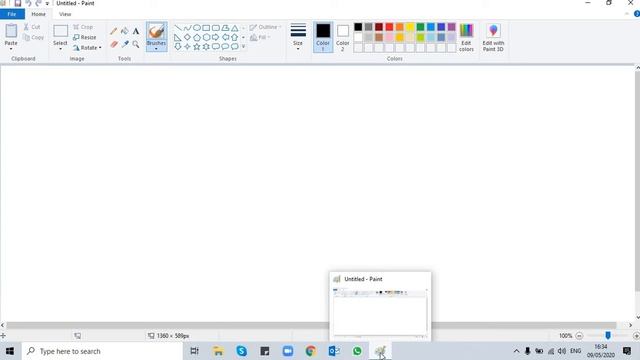Pick the Line shape

[178, 28]
